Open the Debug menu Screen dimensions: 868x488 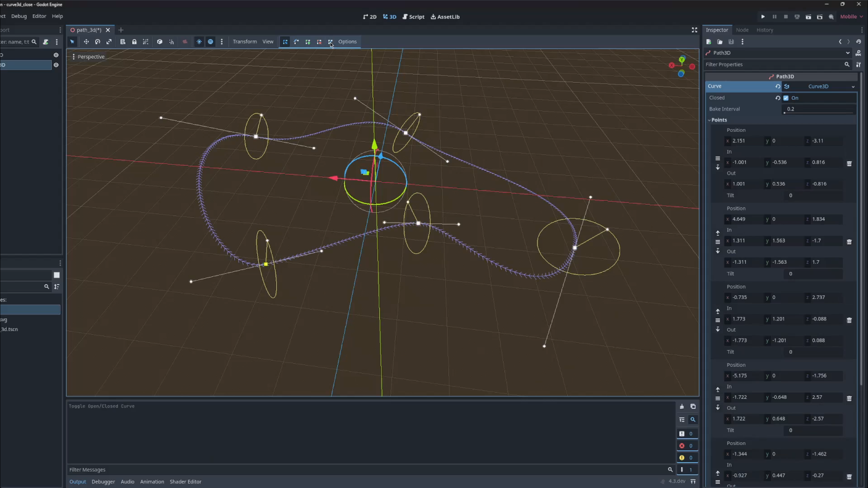click(19, 16)
